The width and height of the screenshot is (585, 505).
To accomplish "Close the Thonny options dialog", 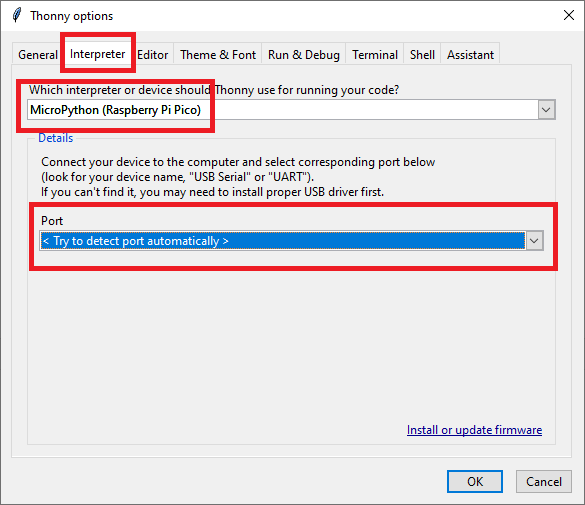I will tap(569, 15).
